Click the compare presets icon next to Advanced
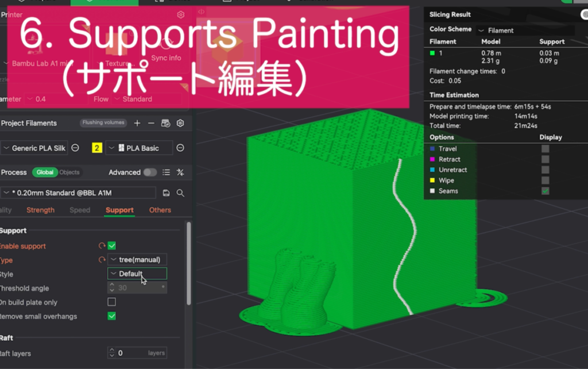The width and height of the screenshot is (588, 369). pyautogui.click(x=180, y=172)
